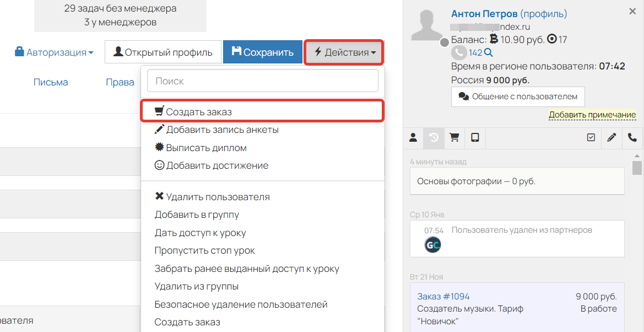Click the user avatar placeholder image

point(427,25)
